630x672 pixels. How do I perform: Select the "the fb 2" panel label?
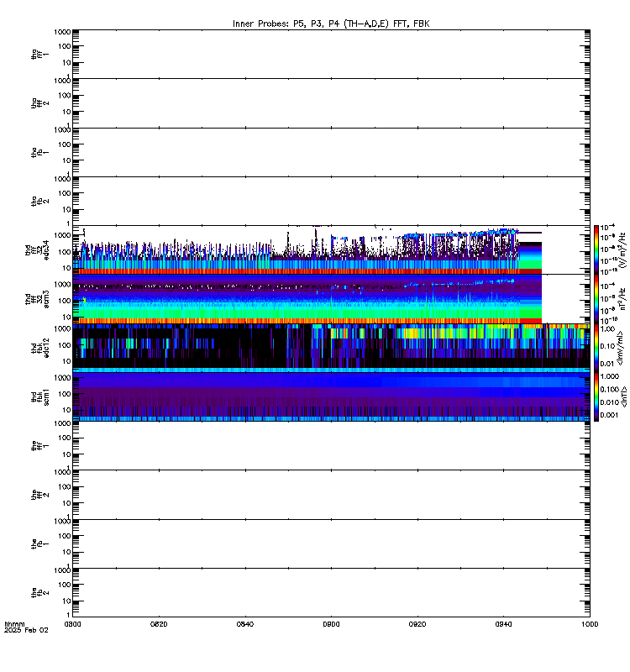(x=39, y=593)
